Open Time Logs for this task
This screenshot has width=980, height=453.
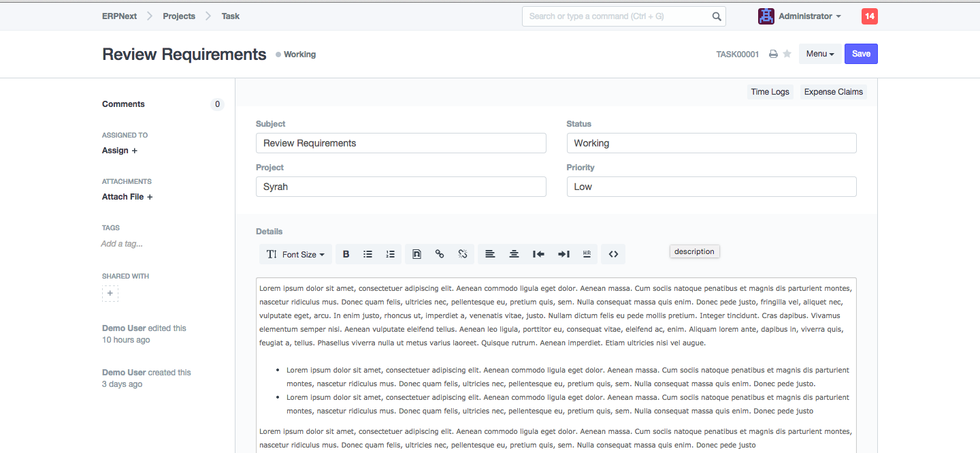tap(770, 92)
